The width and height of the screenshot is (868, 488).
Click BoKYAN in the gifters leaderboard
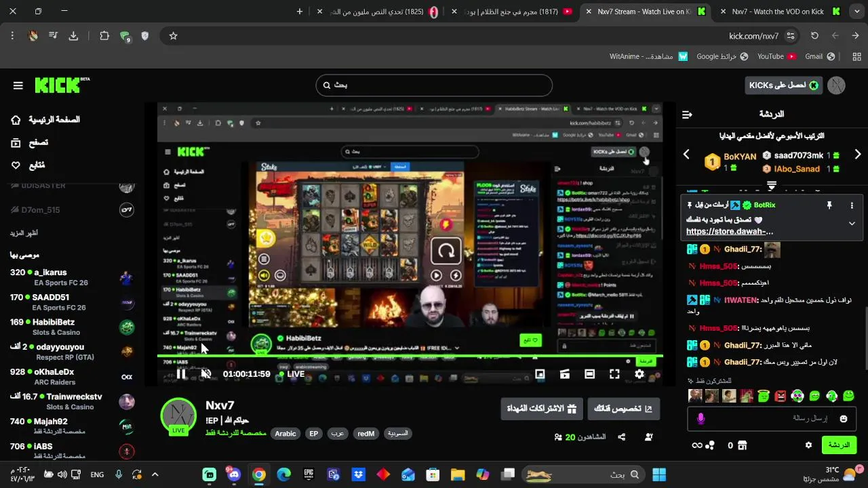coord(740,157)
